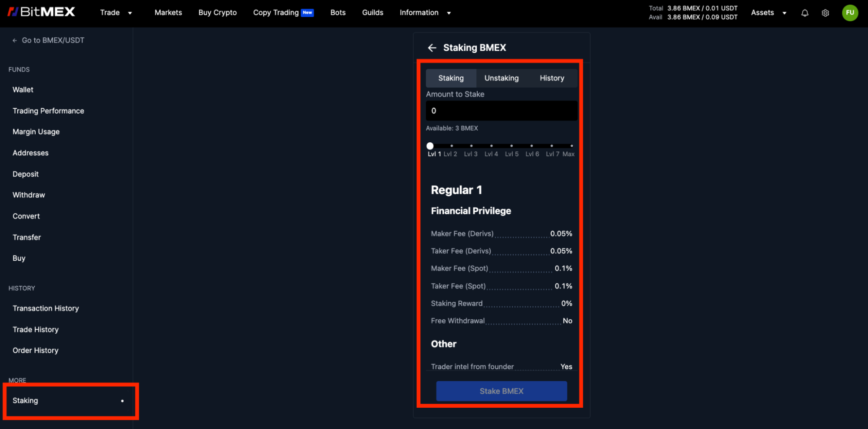This screenshot has width=868, height=429.
Task: Open Convert in the sidebar
Action: [x=26, y=216]
